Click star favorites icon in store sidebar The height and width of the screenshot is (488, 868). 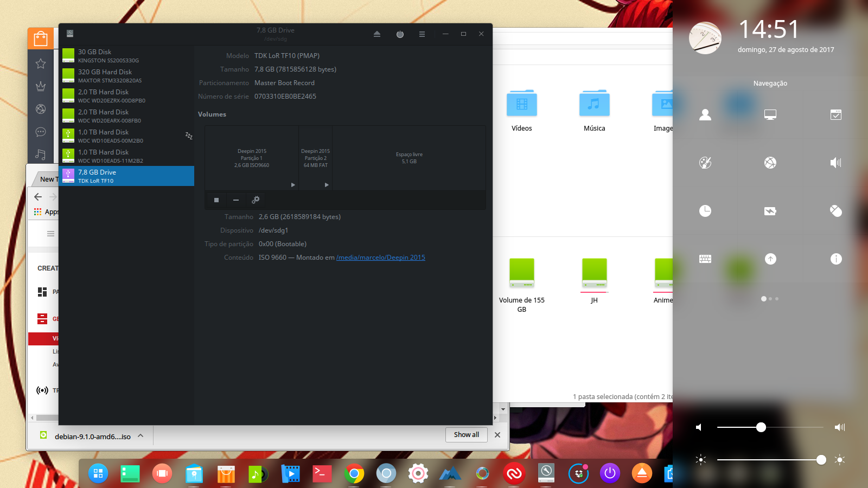pos(41,64)
